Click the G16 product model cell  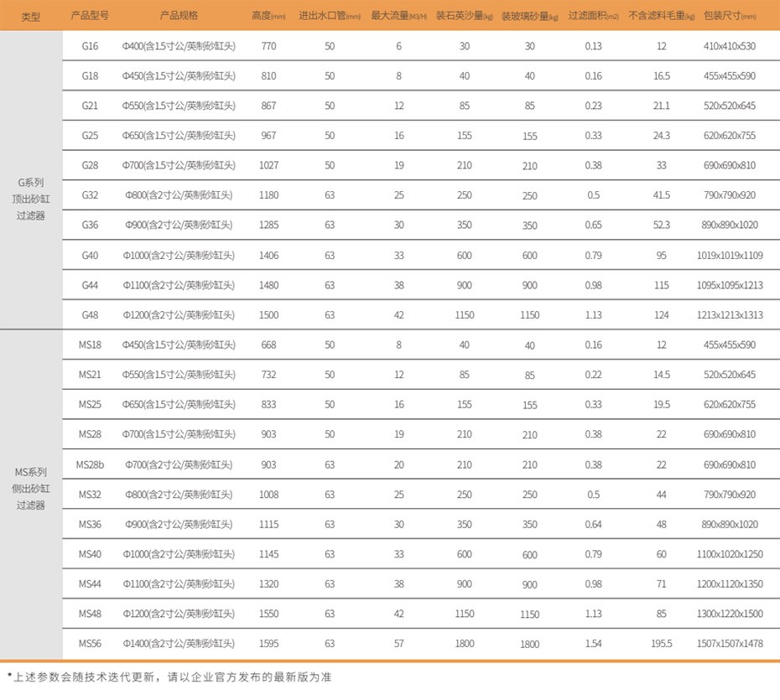90,46
